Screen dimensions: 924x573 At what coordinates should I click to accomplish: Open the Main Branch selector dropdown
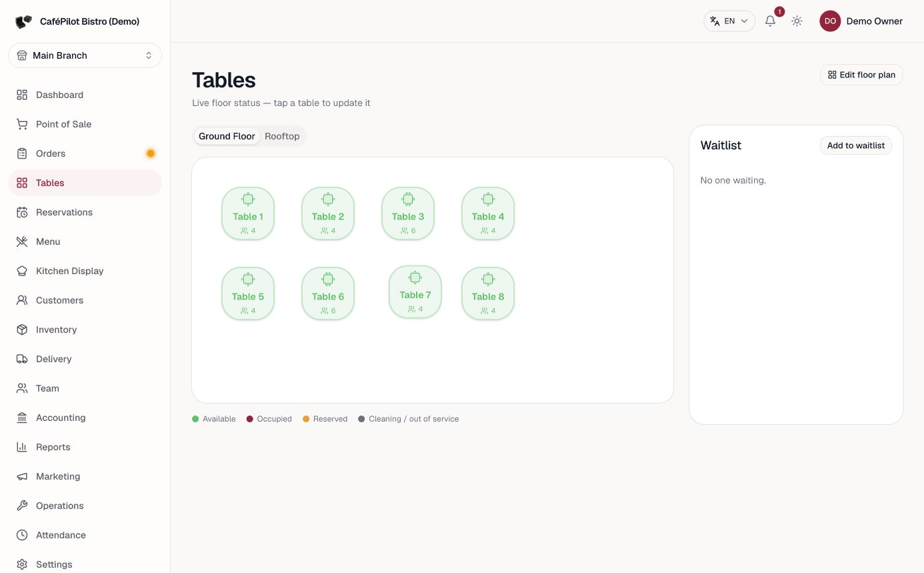click(x=85, y=55)
